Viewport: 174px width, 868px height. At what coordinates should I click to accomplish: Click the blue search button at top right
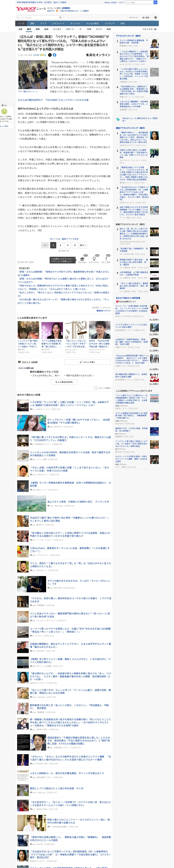(155, 2)
